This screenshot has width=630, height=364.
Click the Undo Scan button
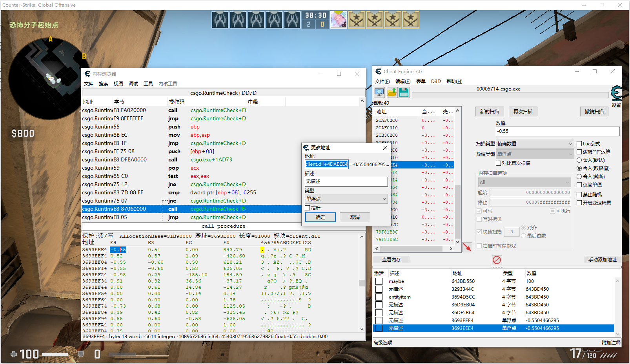594,112
